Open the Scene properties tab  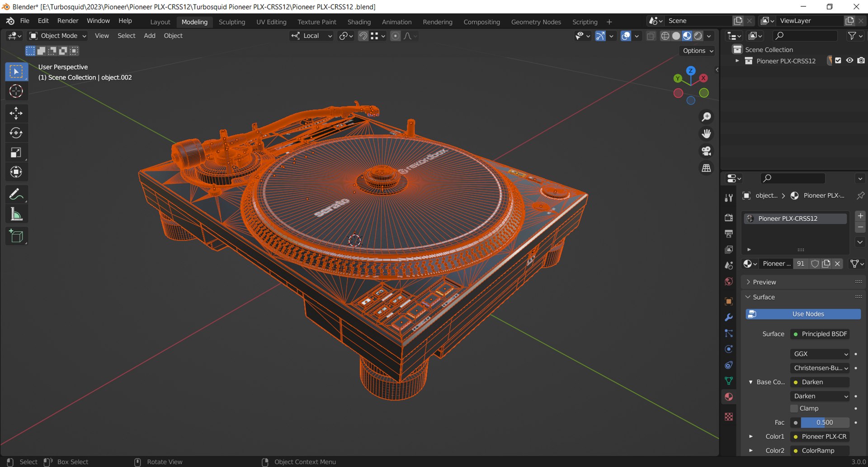[x=729, y=266]
